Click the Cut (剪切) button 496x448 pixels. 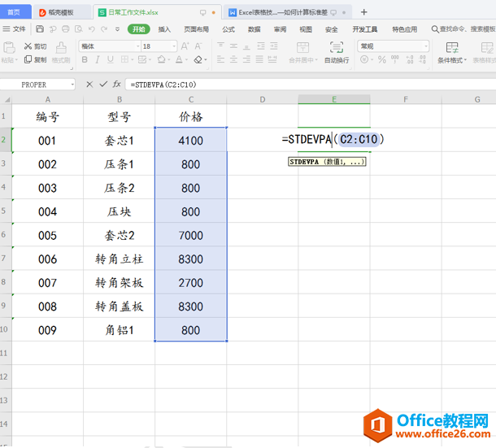tap(36, 46)
